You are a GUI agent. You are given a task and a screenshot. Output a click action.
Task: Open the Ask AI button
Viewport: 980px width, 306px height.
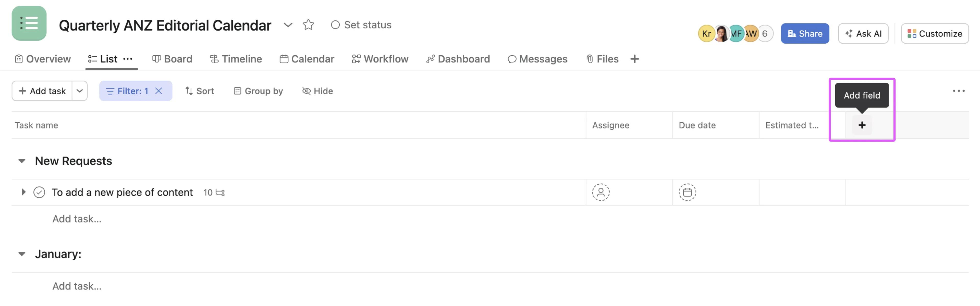tap(863, 33)
